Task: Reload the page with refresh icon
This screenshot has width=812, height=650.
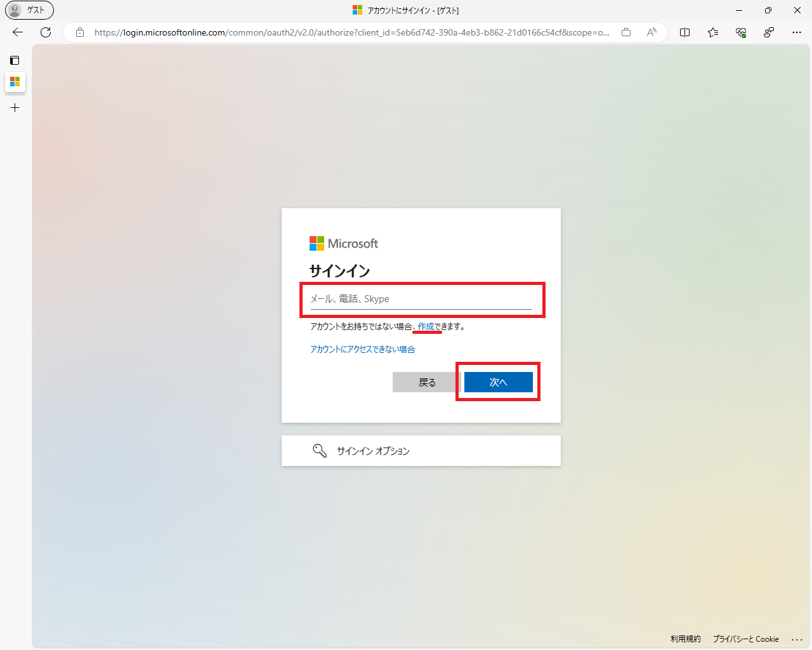Action: (x=46, y=32)
